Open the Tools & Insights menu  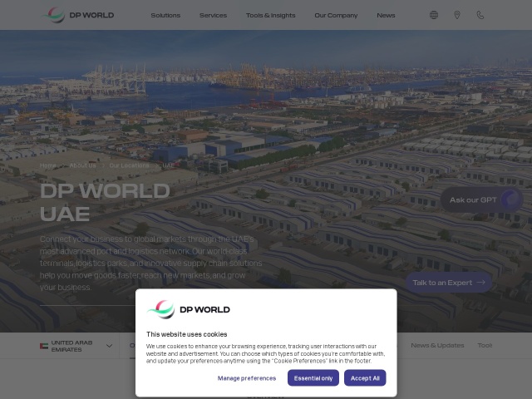pos(270,15)
